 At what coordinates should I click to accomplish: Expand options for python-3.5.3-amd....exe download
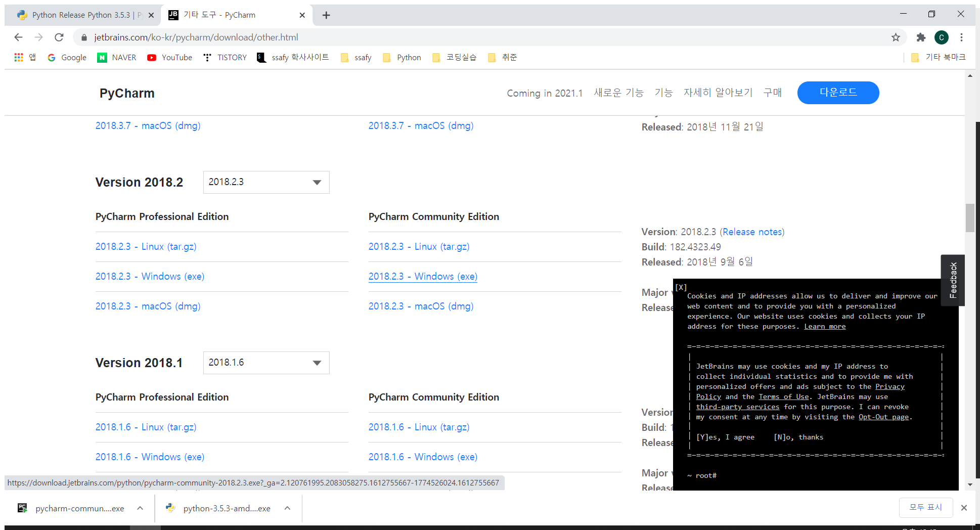coord(287,508)
